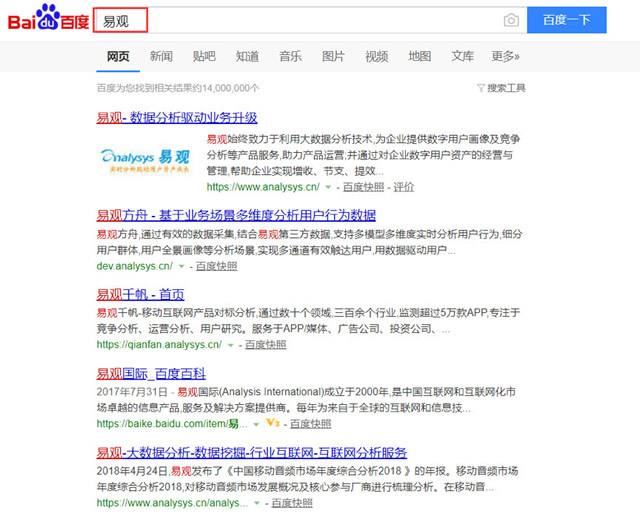Viewport: 640px width, 513px height.
Task: Select the 视频 tab
Action: click(x=376, y=56)
